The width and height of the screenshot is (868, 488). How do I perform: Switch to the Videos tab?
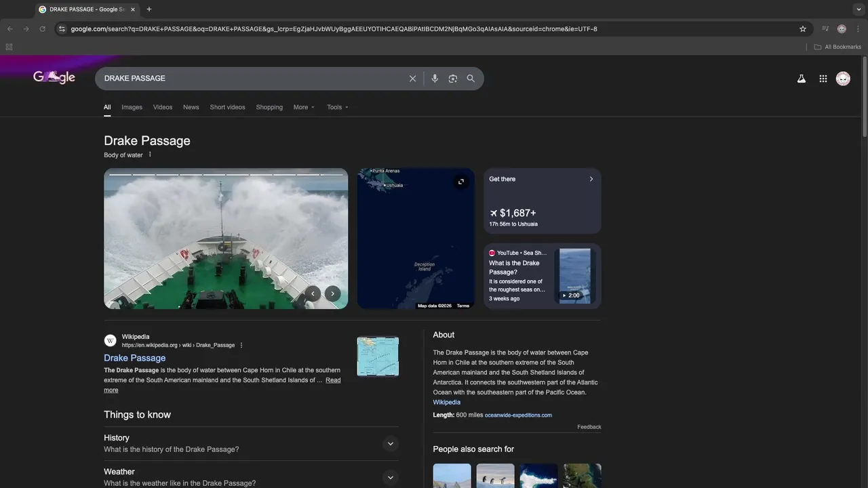tap(163, 107)
